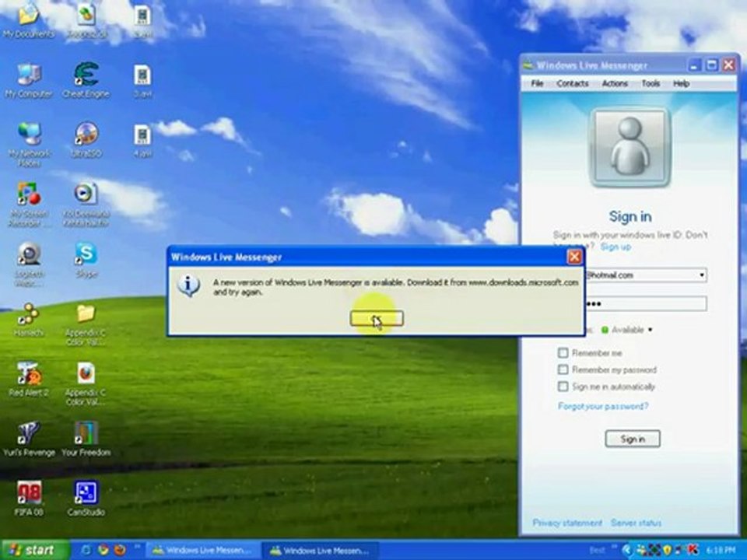
Task: Click the red K tray icon
Action: coord(693,550)
